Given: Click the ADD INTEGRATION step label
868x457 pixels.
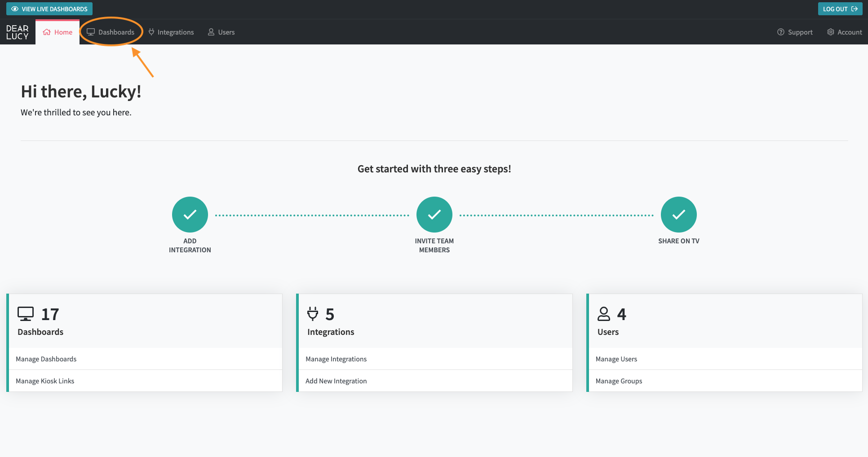Looking at the screenshot, I should pyautogui.click(x=190, y=246).
